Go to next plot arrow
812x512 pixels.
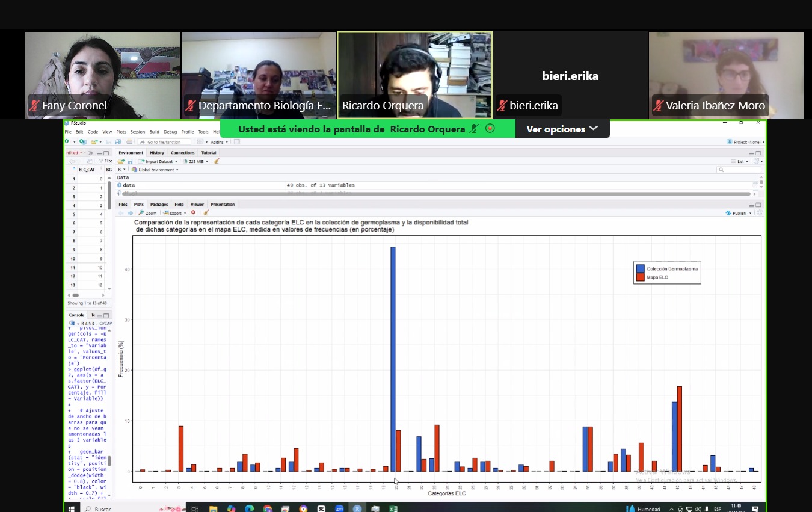130,213
